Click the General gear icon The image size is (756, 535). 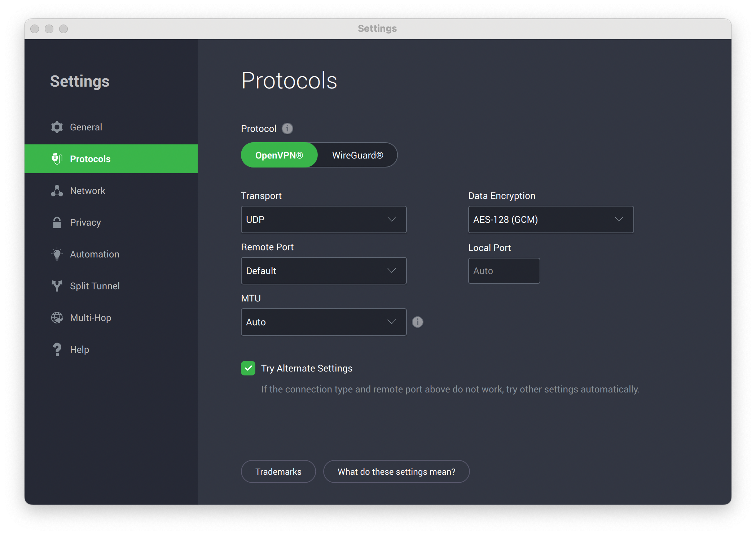(x=57, y=127)
